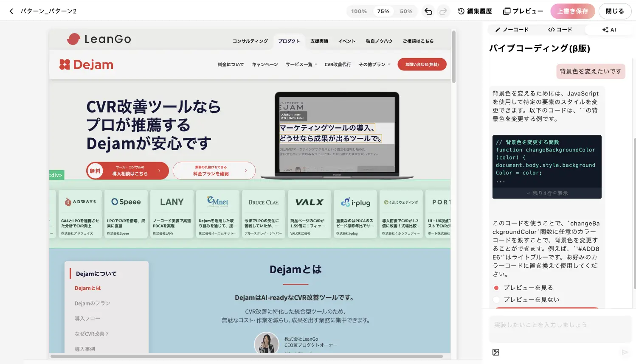
Task: Open 支援実績 in the LeanGo nav
Action: (x=319, y=41)
